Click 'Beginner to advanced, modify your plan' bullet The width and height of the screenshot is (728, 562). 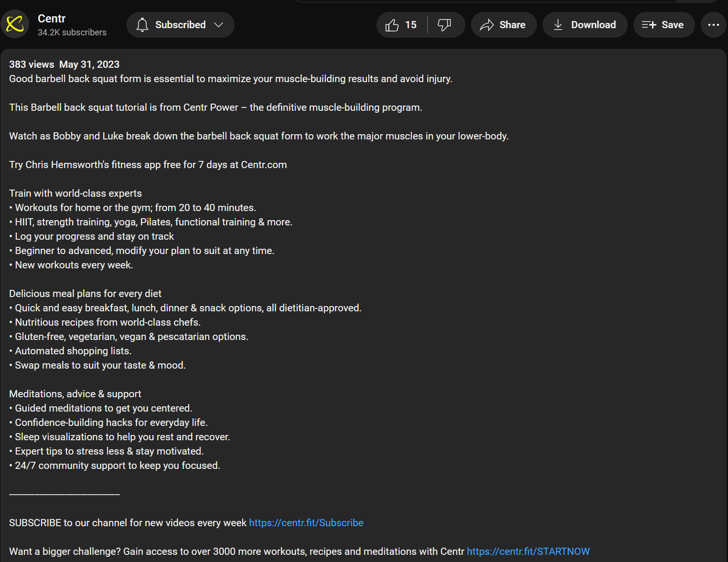[142, 251]
